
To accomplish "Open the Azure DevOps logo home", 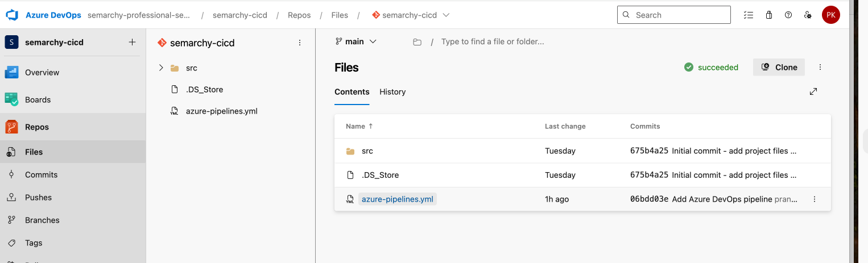I will tap(13, 15).
